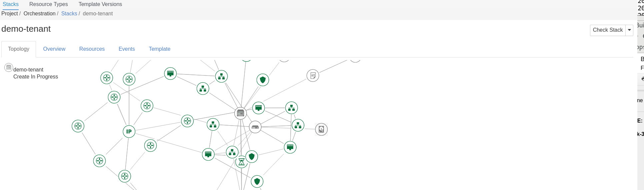Follow the Stacks breadcrumb link
The height and width of the screenshot is (190, 644).
(x=69, y=13)
